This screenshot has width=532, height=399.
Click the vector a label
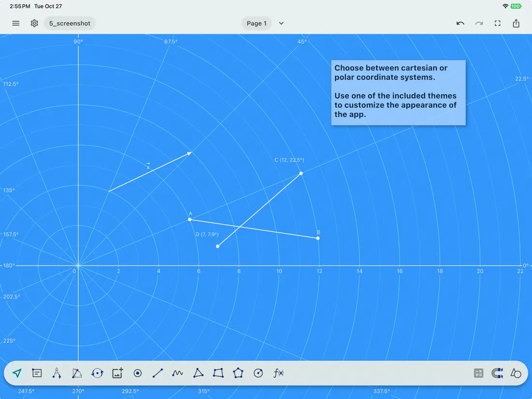click(x=148, y=166)
